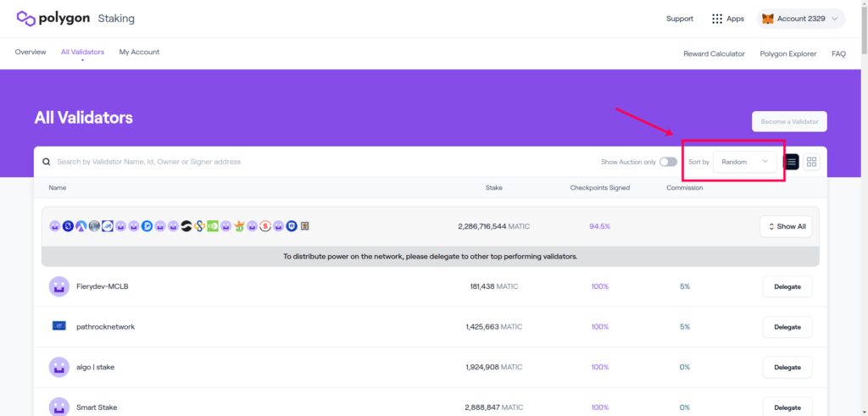Image resolution: width=868 pixels, height=416 pixels.
Task: Click the algo | stake validator name
Action: (95, 367)
